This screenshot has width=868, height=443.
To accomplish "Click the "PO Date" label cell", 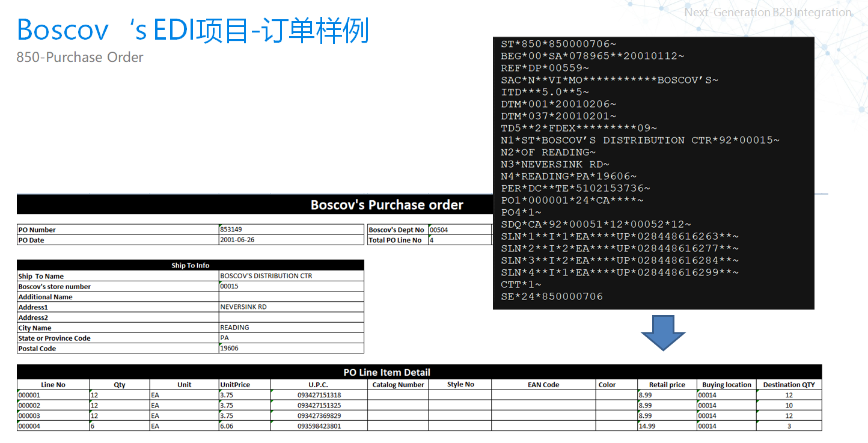I will pos(118,240).
